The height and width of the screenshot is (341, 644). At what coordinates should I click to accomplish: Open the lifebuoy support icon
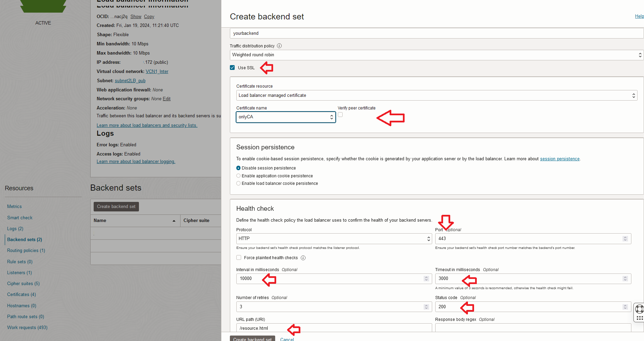(x=640, y=309)
